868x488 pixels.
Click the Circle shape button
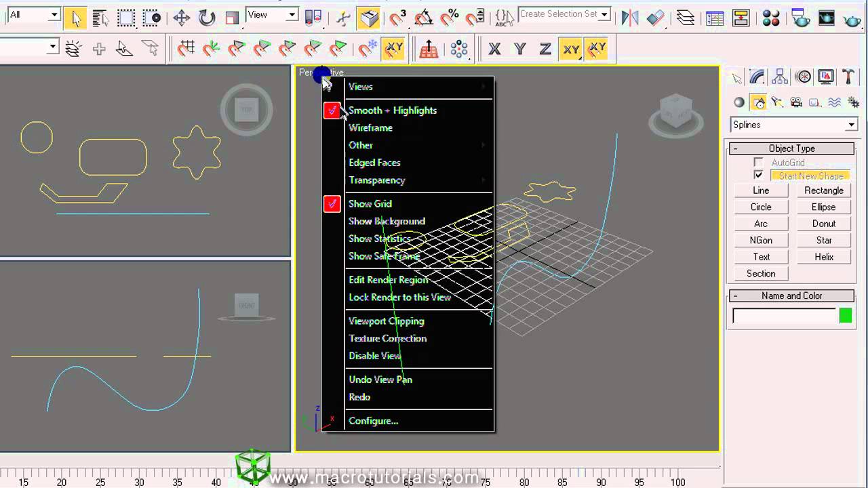[761, 207]
